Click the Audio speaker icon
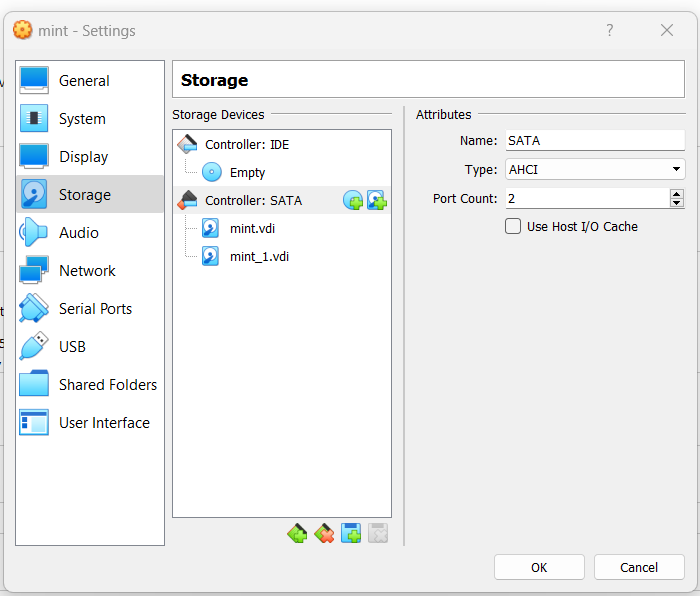Image resolution: width=700 pixels, height=596 pixels. (x=34, y=232)
